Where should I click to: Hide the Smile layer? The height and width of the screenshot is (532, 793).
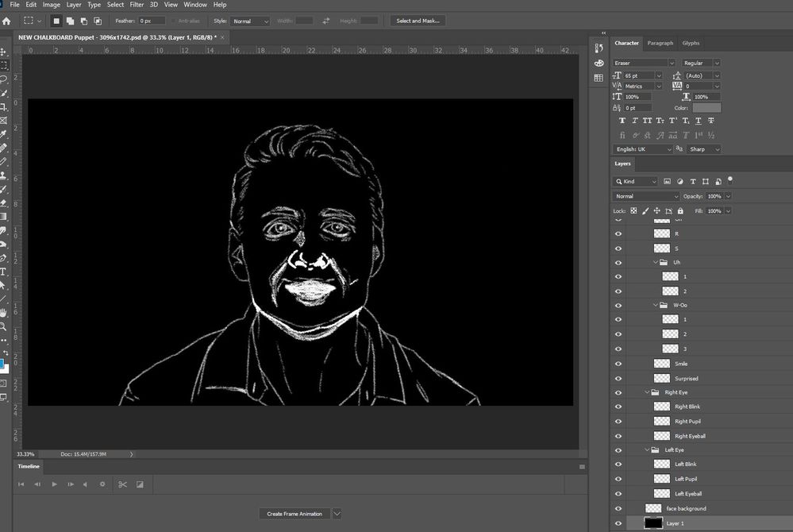pyautogui.click(x=618, y=364)
